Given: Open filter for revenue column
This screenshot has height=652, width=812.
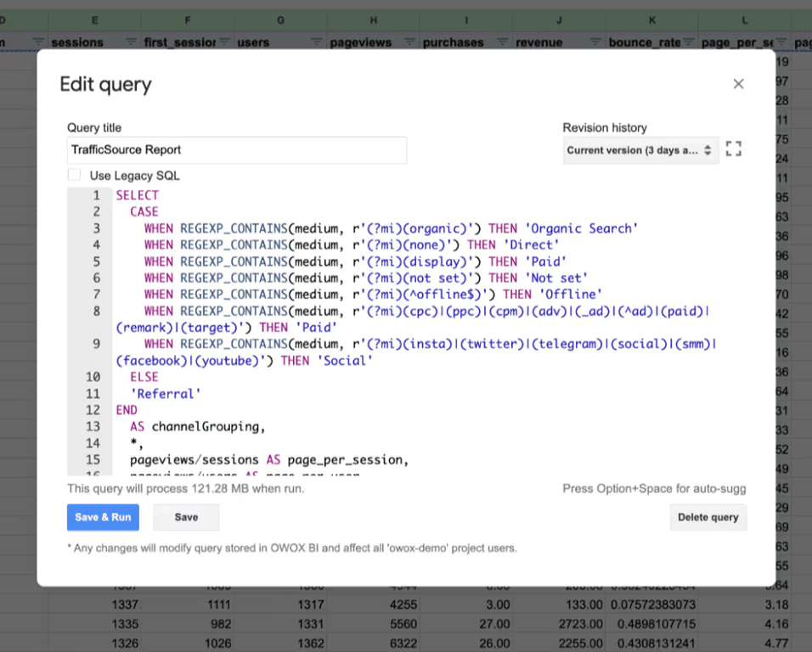Looking at the screenshot, I should 595,42.
